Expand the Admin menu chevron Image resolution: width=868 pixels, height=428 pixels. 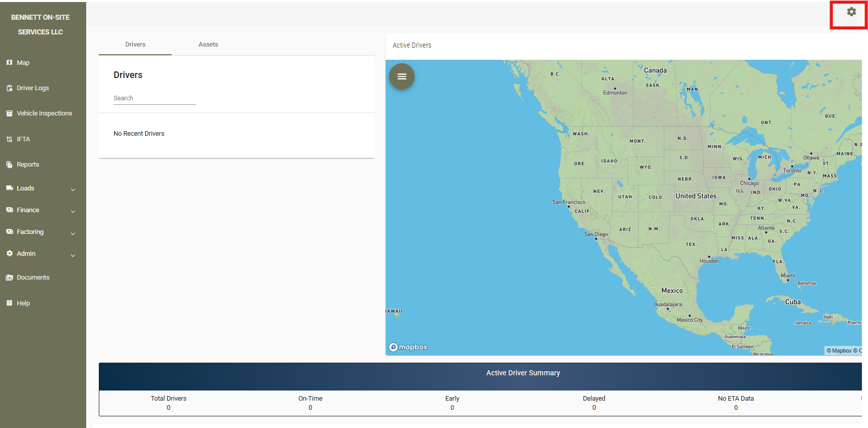[x=73, y=255]
